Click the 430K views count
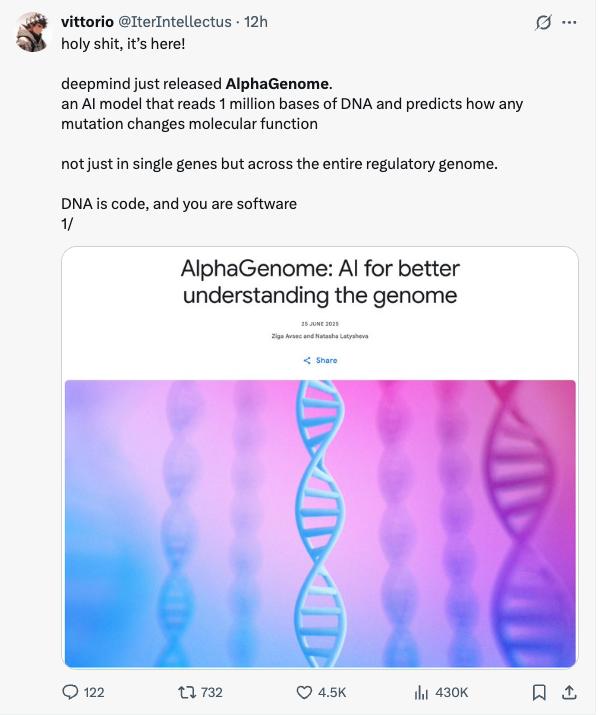The image size is (598, 715). pyautogui.click(x=452, y=692)
